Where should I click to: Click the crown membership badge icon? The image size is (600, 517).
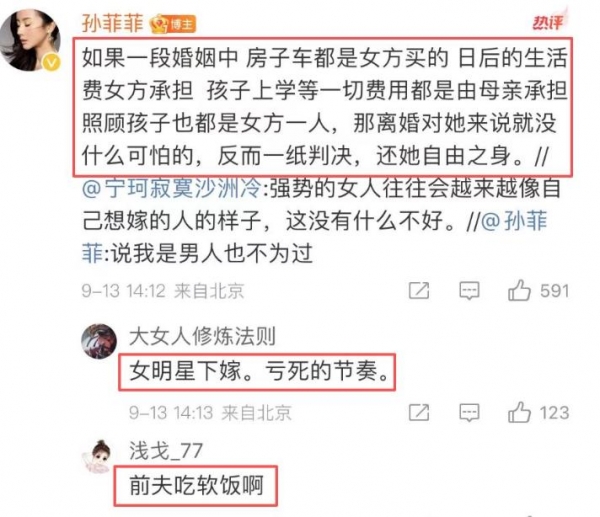tap(160, 24)
